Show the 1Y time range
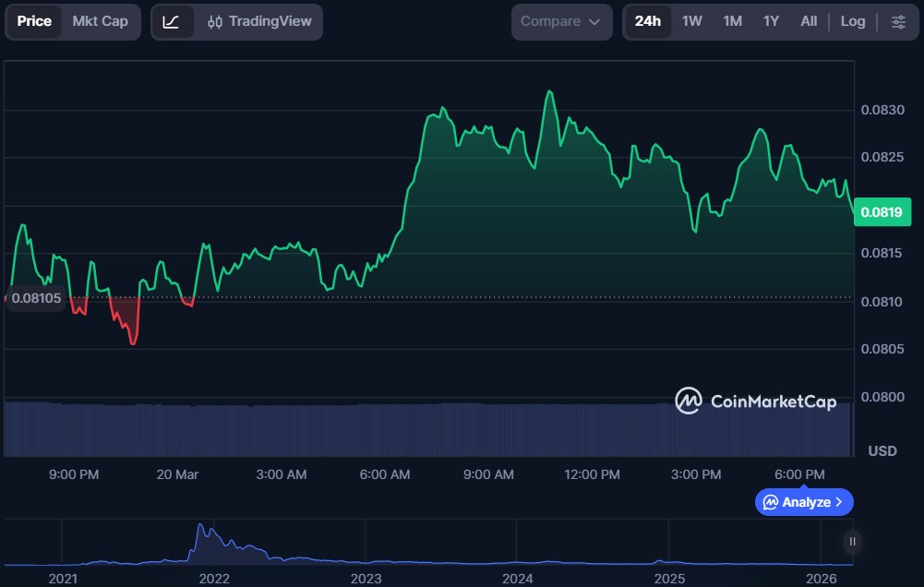Image resolution: width=924 pixels, height=587 pixels. (x=771, y=21)
